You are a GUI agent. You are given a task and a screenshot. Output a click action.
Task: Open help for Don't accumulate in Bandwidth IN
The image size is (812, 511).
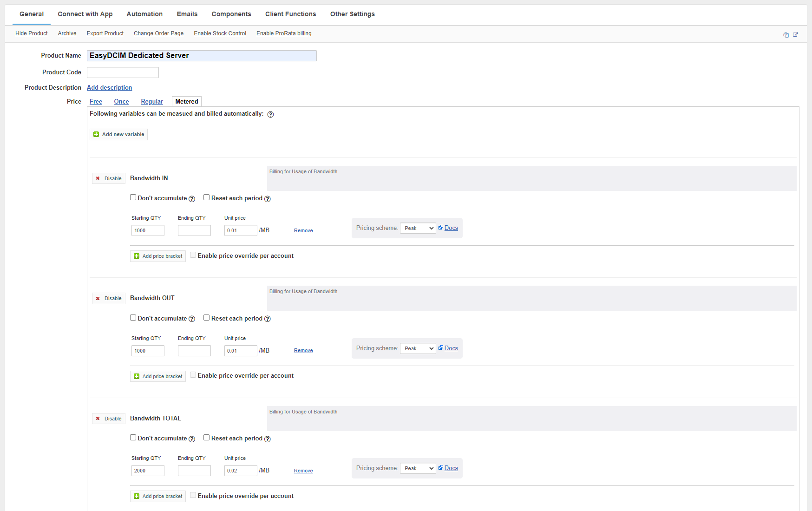click(x=192, y=199)
